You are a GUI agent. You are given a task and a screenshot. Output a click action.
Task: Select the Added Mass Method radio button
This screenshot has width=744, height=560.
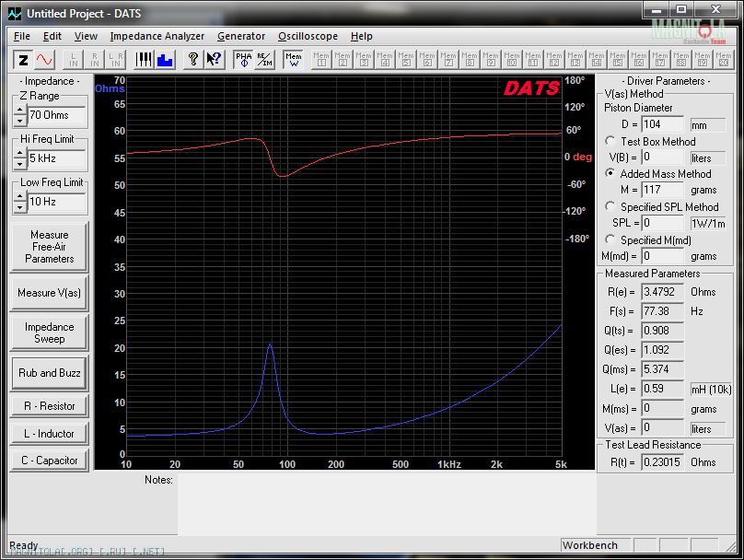click(x=610, y=173)
